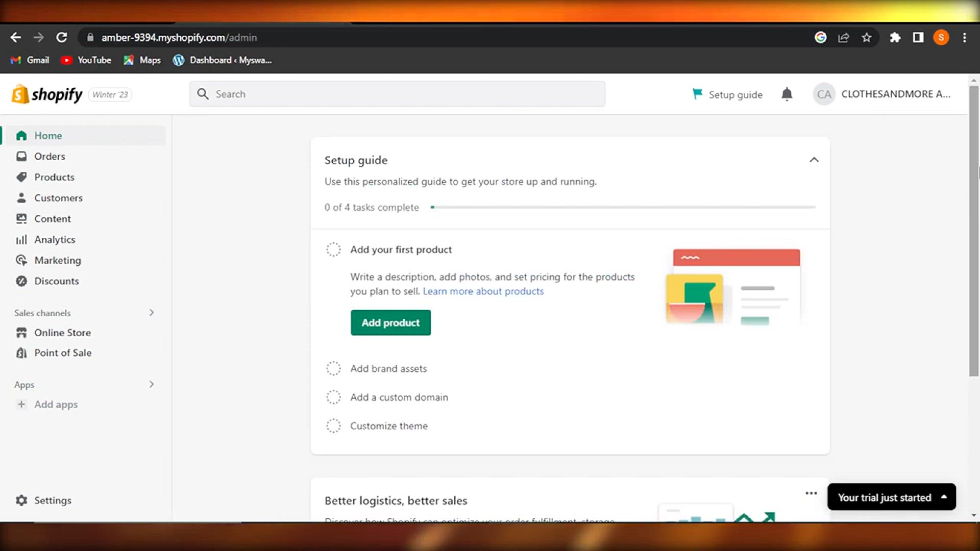Open Better logistics card more options
The width and height of the screenshot is (980, 551).
[x=811, y=493]
